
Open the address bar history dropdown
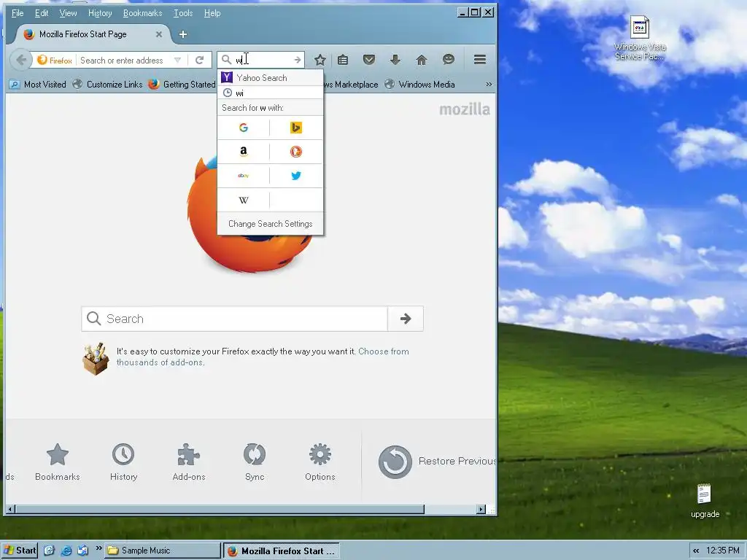[178, 61]
